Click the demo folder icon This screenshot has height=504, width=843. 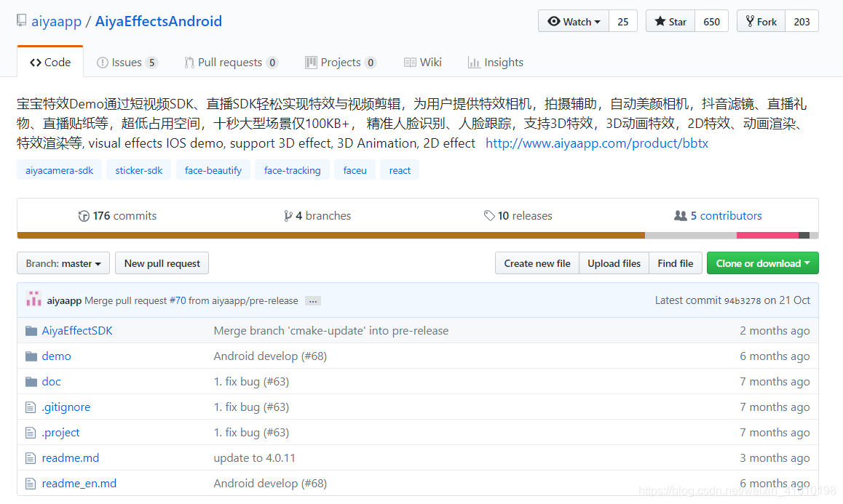click(31, 356)
